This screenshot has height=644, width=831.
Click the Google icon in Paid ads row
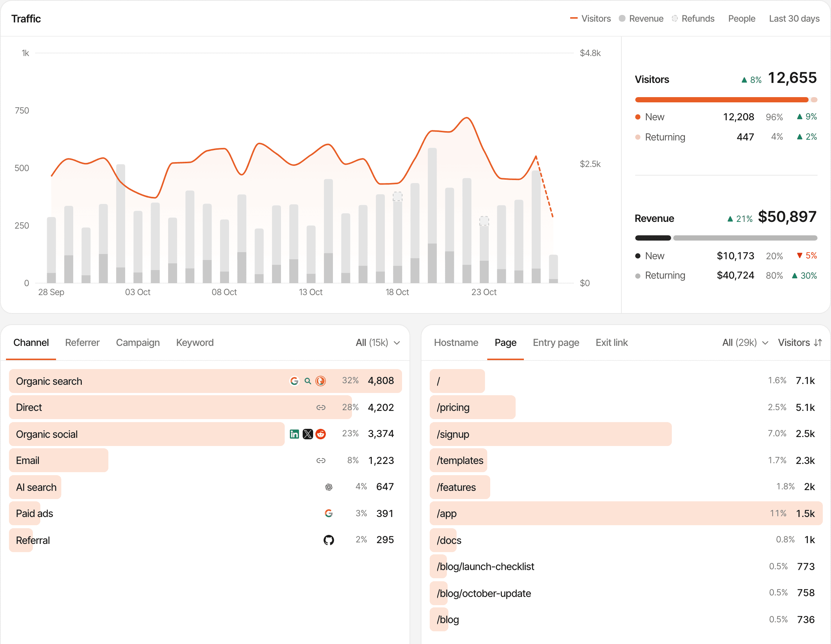tap(329, 514)
